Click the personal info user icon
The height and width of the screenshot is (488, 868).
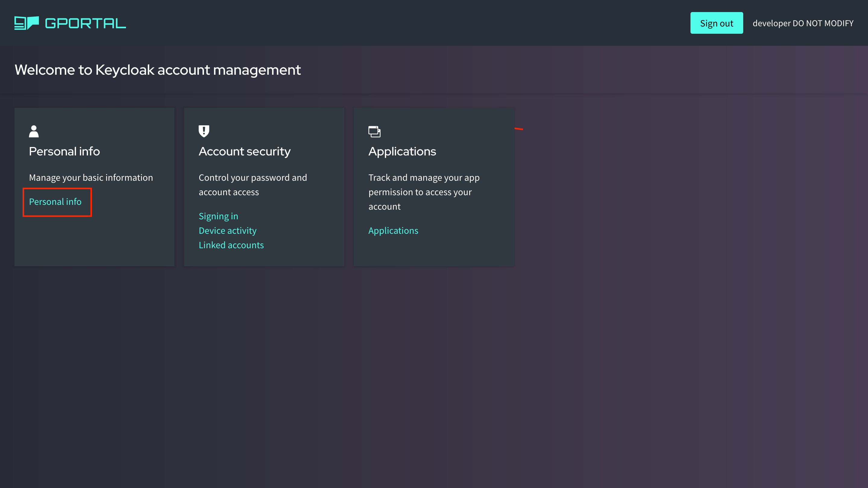(x=34, y=131)
